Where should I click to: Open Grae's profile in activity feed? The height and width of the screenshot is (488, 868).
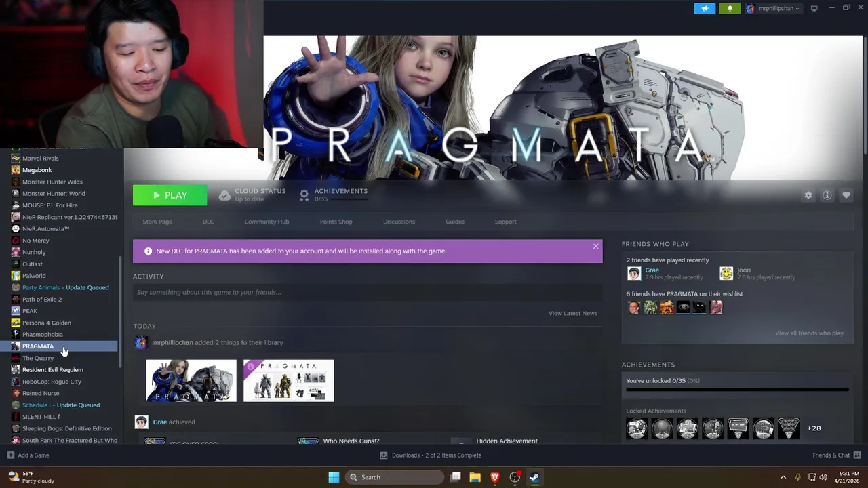[x=160, y=422]
